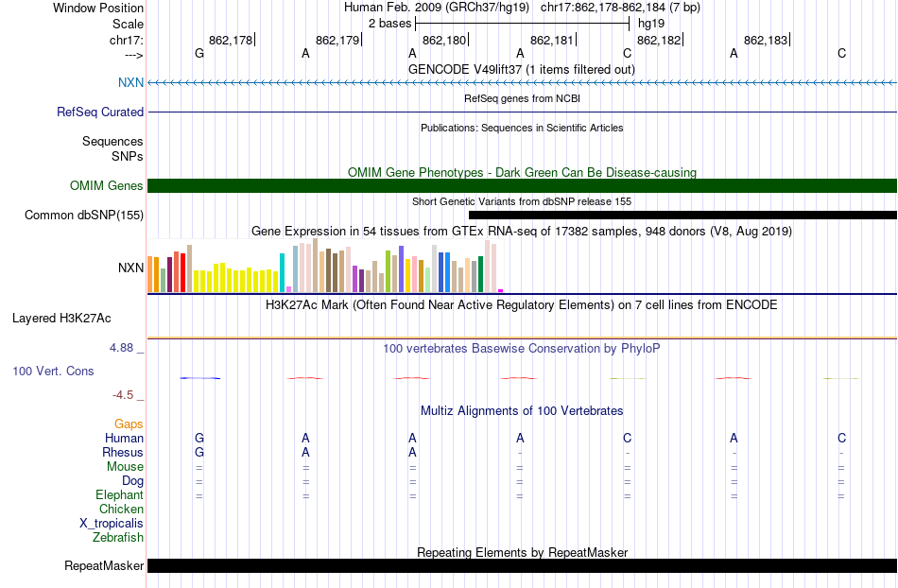This screenshot has height=588, width=898.
Task: Open Layered H3K27Ac track label
Action: point(61,319)
